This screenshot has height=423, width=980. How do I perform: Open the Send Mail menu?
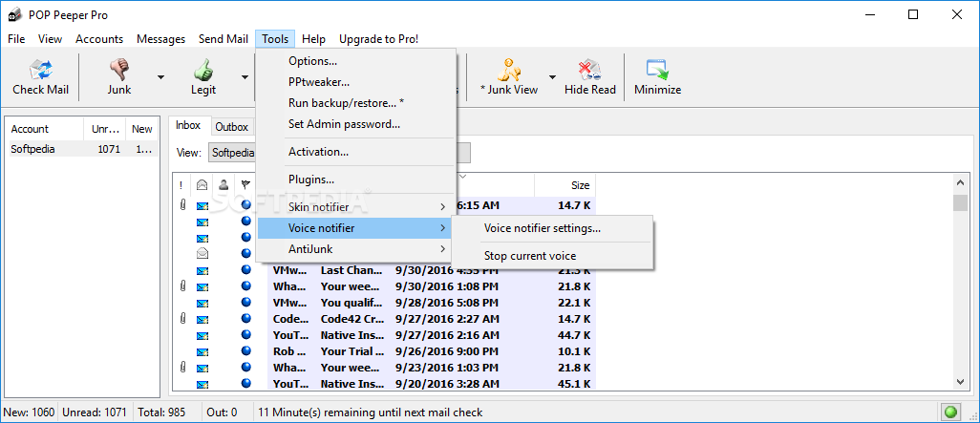(x=224, y=39)
